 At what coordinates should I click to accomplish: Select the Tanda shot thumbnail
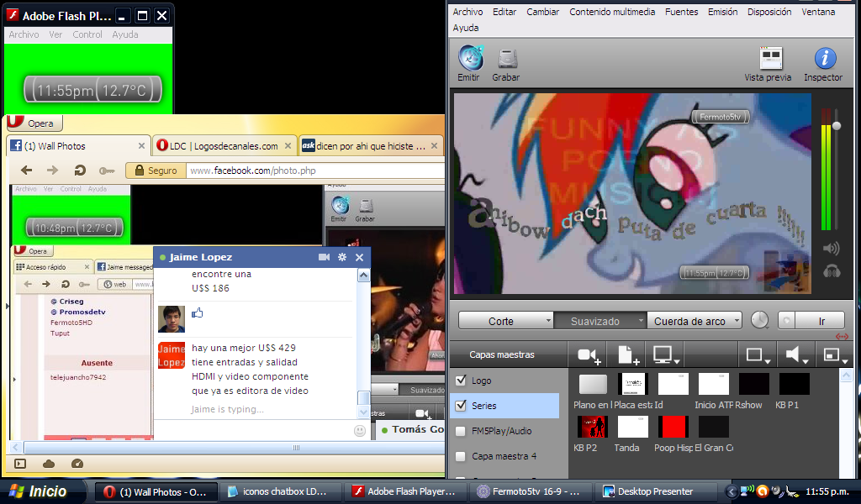[632, 427]
